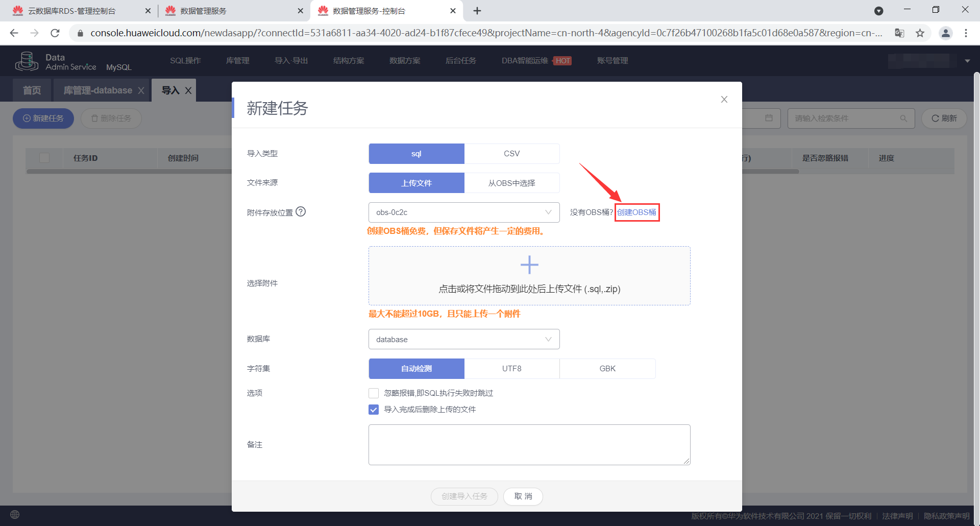Viewport: 980px width, 526px height.
Task: Click the browser address bar URL
Action: pyautogui.click(x=486, y=33)
